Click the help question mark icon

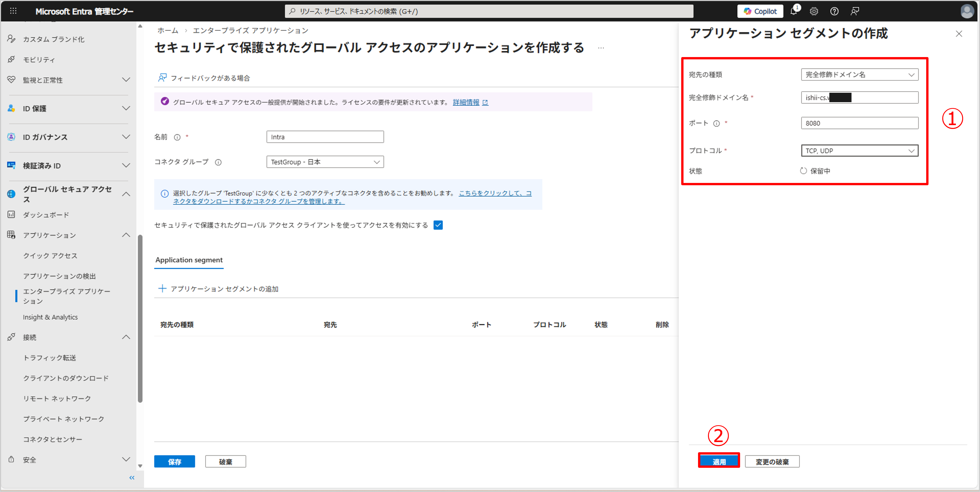834,11
